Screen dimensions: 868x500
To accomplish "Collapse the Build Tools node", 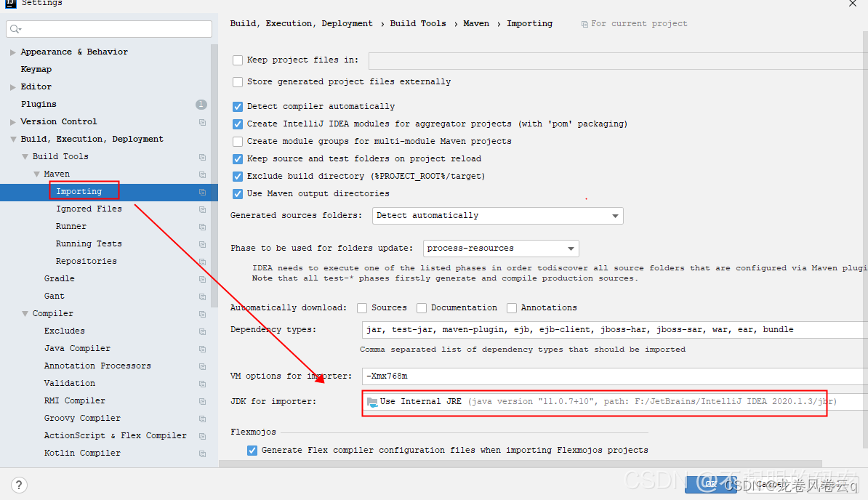I will [25, 156].
